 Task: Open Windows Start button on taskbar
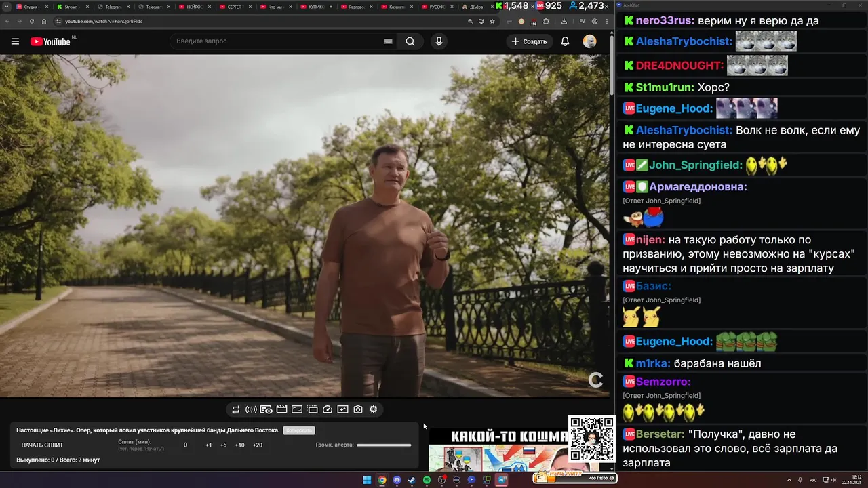367,480
